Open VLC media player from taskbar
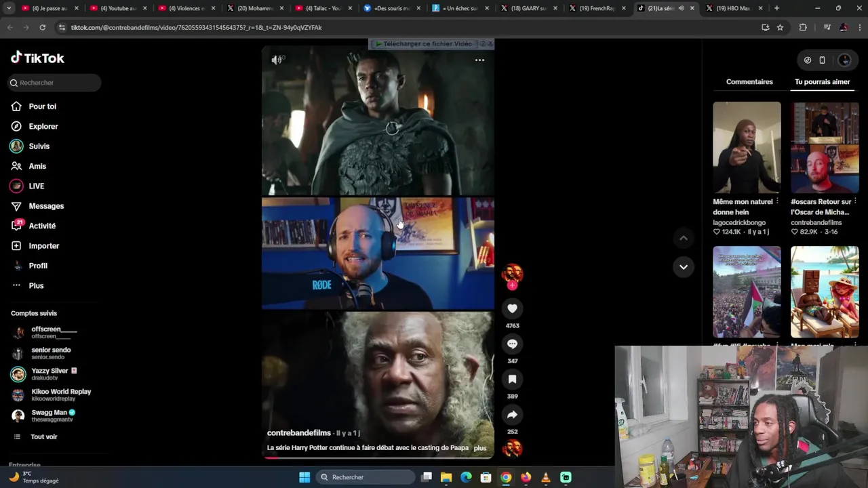The image size is (868, 488). tap(546, 477)
